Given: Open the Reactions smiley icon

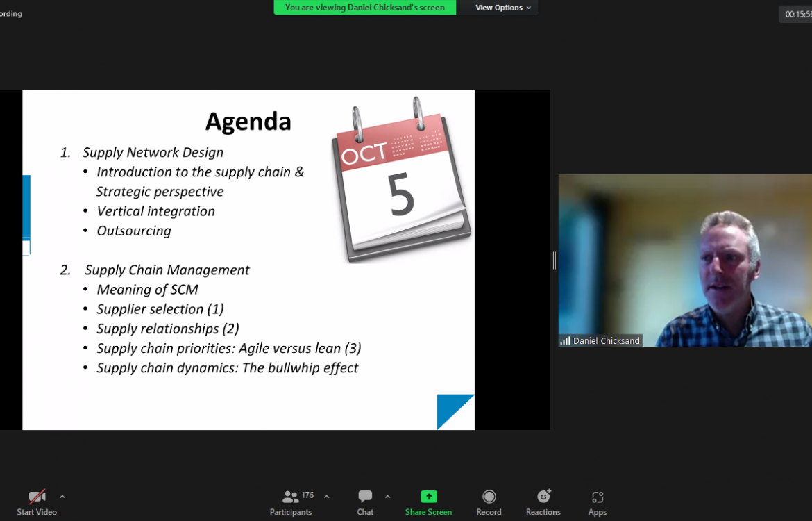Looking at the screenshot, I should tap(543, 496).
